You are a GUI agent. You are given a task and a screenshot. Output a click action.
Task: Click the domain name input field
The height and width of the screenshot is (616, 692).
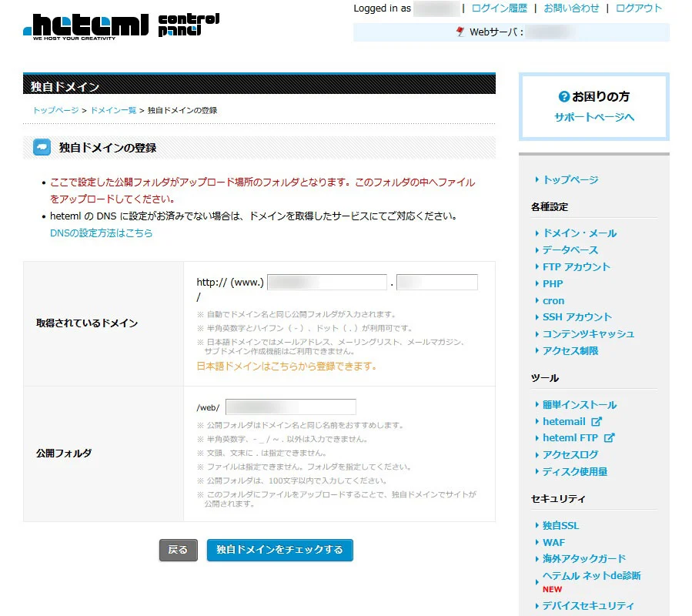click(x=326, y=282)
